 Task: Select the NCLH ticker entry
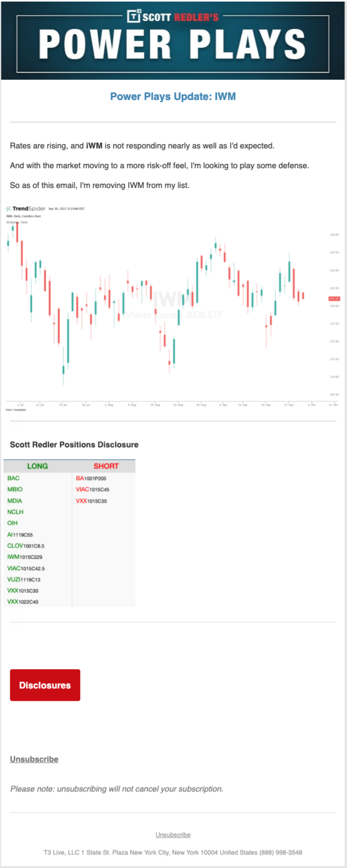(16, 512)
